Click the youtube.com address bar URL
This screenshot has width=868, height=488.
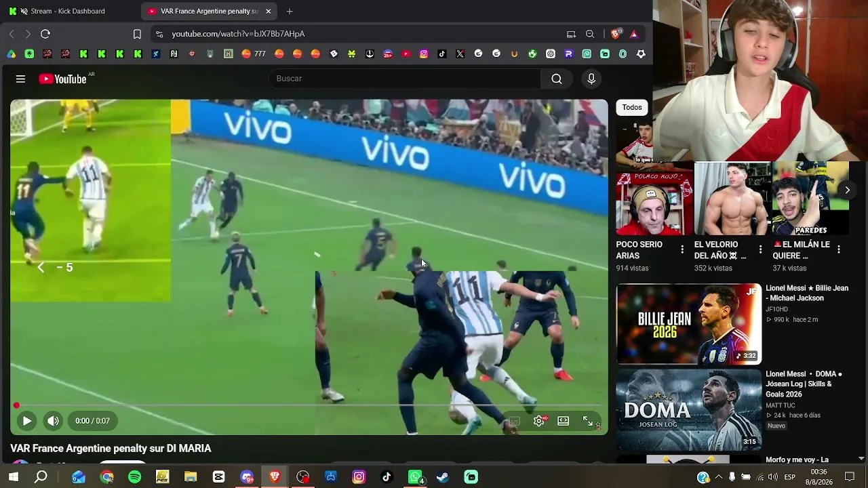coord(238,34)
